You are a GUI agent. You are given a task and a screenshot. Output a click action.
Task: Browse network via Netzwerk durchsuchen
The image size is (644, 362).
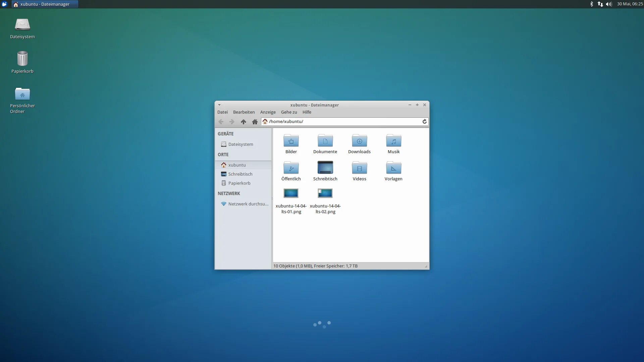248,204
